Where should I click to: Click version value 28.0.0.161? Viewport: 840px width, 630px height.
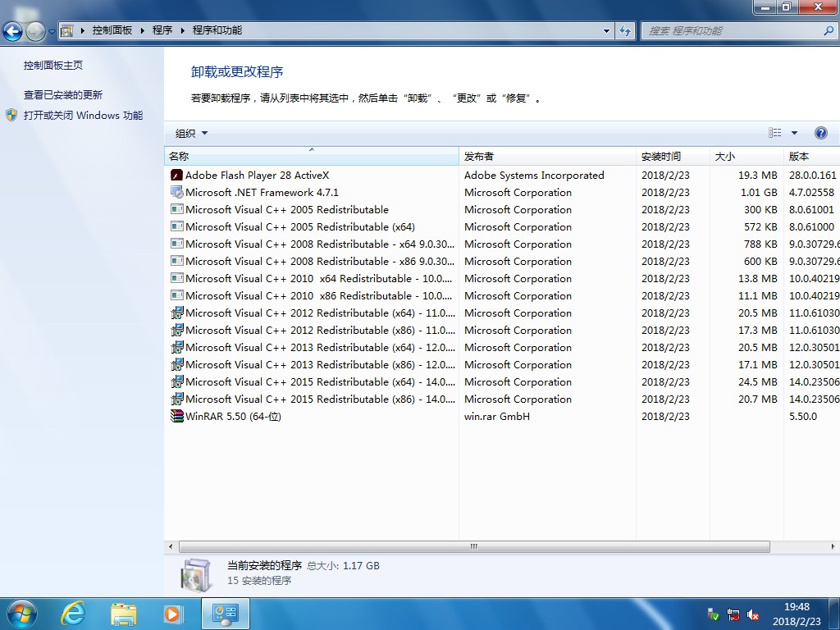812,176
